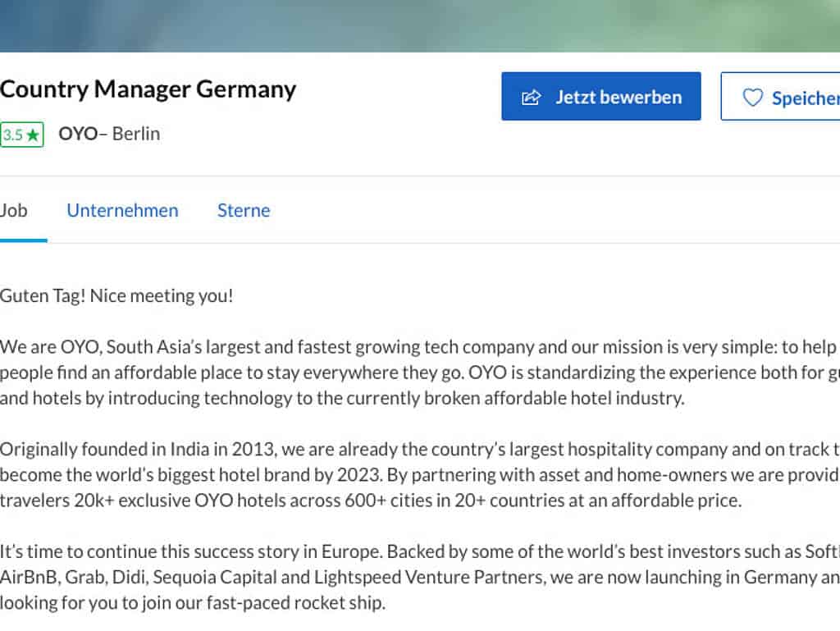The height and width of the screenshot is (631, 840).
Task: Click the green star in rating badge
Action: click(x=33, y=135)
